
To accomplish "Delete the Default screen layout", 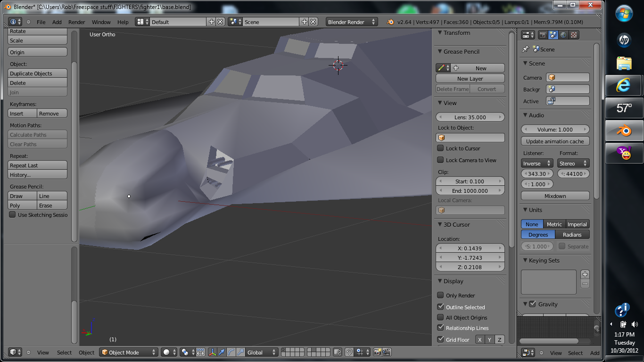I will tap(220, 22).
